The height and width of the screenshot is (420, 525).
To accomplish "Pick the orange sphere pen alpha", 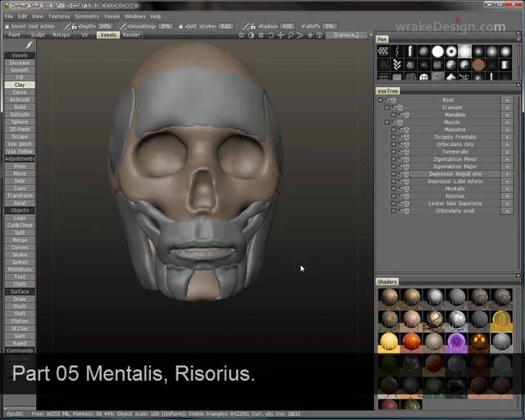I will pyautogui.click(x=478, y=65).
